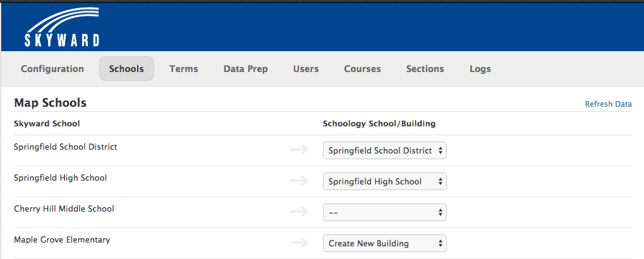The width and height of the screenshot is (644, 259).
Task: Click the Skyward logo
Action: click(x=61, y=30)
